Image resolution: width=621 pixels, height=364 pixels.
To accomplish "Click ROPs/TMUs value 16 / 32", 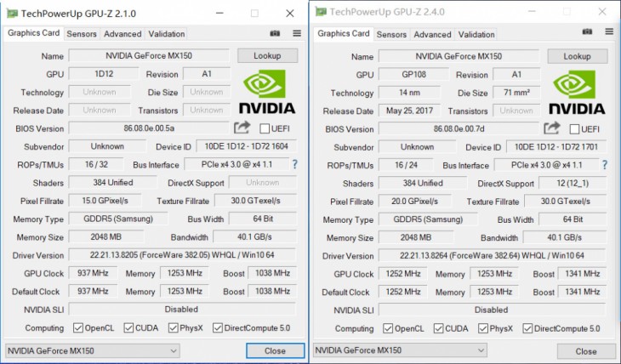I will click(x=96, y=164).
